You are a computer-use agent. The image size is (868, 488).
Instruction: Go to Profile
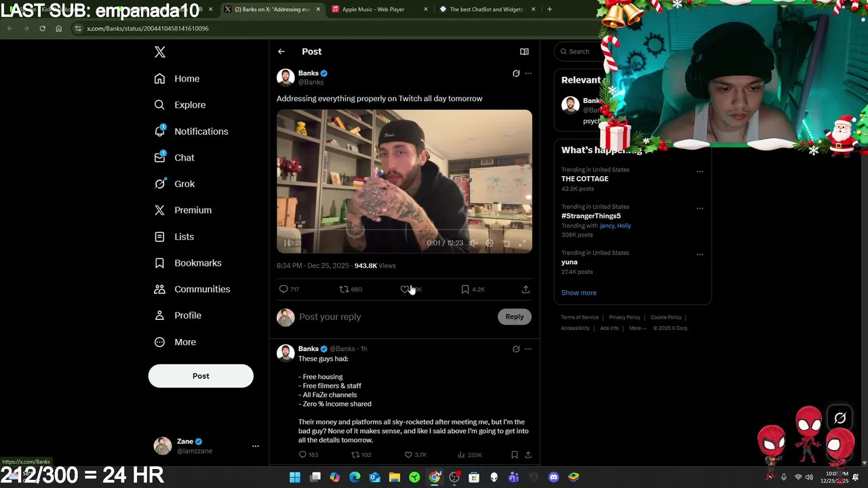(178, 315)
